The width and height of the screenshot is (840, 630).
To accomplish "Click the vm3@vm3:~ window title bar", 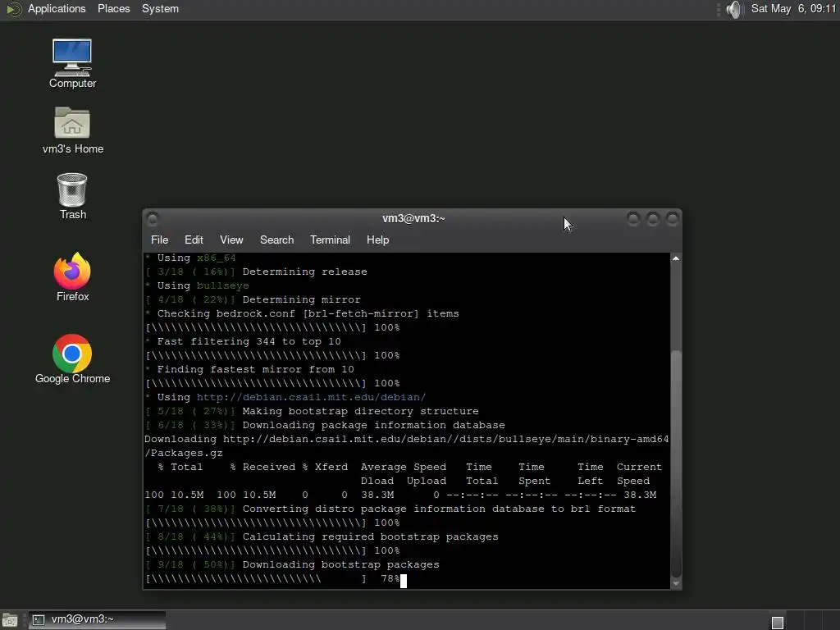I will click(413, 218).
